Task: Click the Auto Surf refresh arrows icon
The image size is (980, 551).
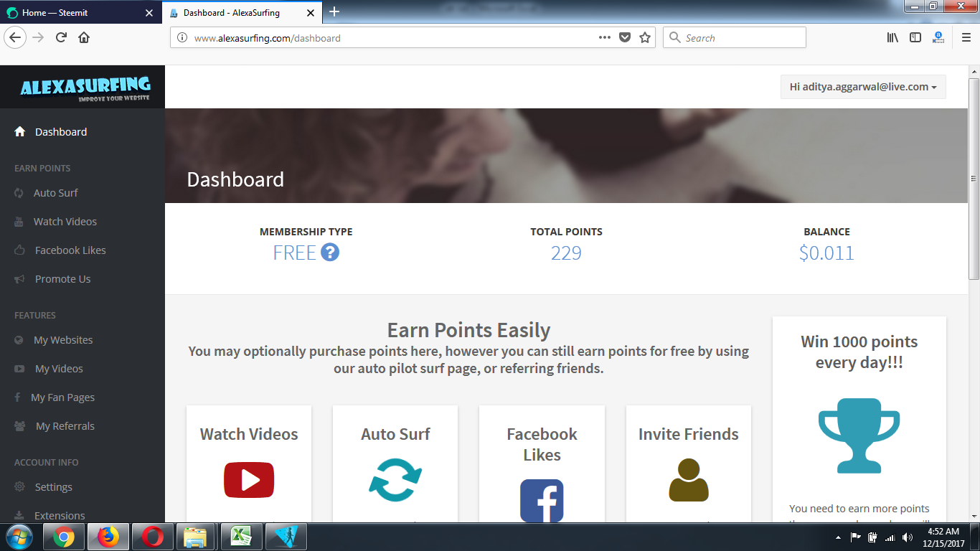Action: click(395, 480)
